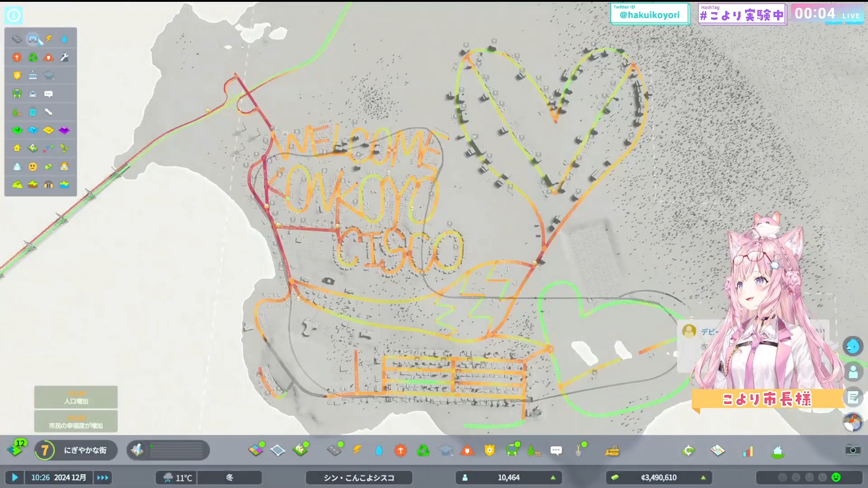Screen dimensions: 868x488
Task: Show Education graduation cap info view in panel
Action: click(49, 75)
